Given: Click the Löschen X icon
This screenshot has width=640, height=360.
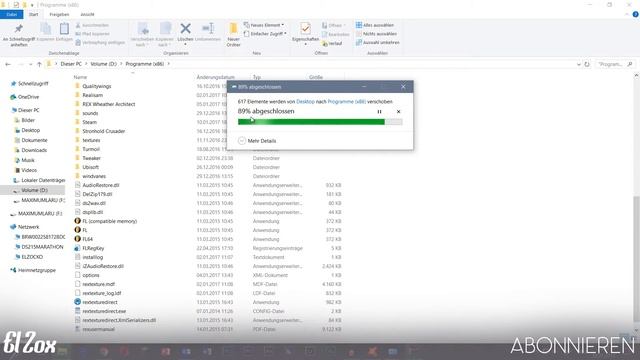Looking at the screenshot, I should 185,28.
